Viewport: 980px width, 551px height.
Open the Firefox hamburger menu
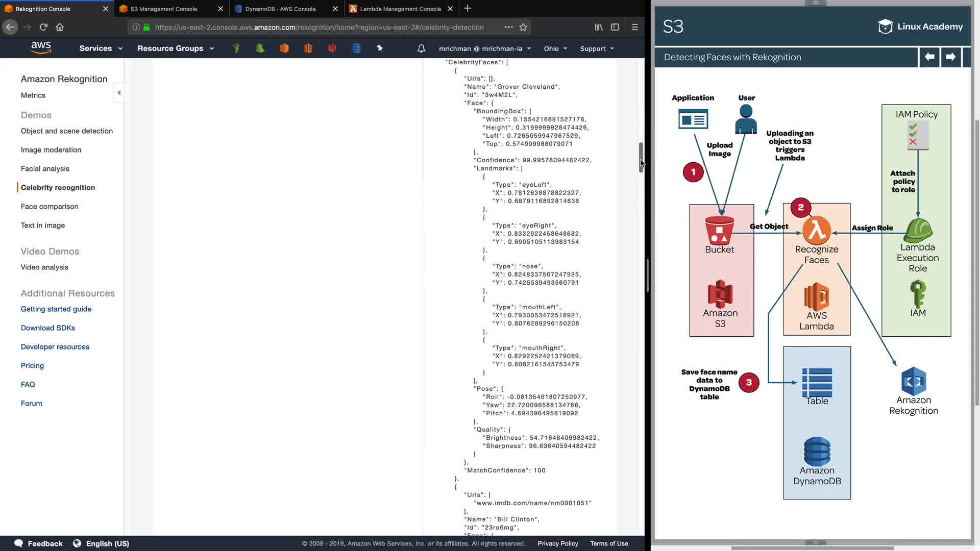coord(635,27)
